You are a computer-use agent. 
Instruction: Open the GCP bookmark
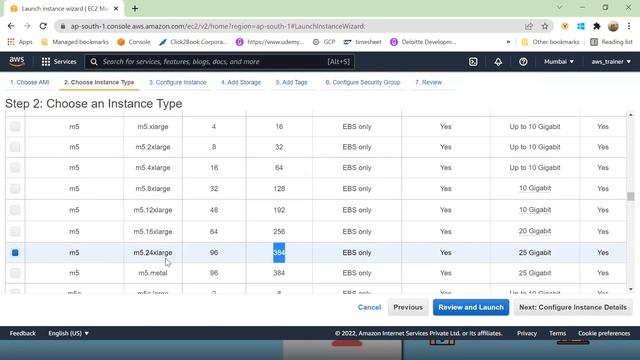[x=324, y=42]
